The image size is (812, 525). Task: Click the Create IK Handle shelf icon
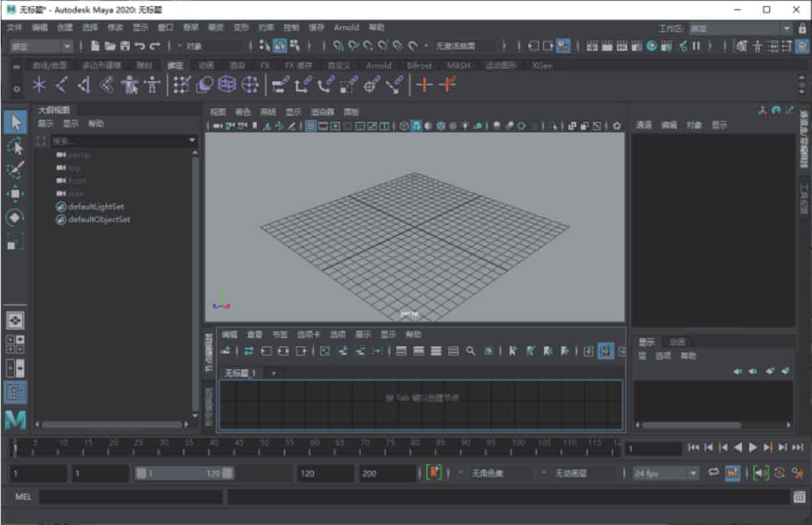click(84, 84)
